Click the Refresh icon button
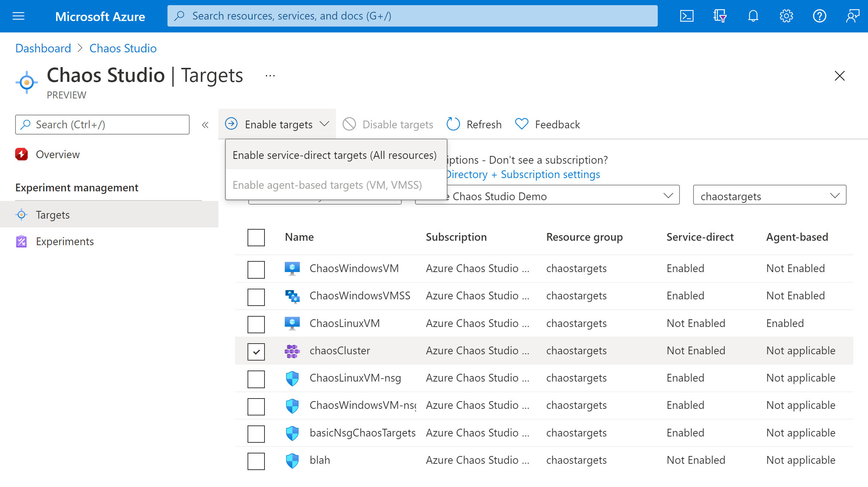 [454, 124]
